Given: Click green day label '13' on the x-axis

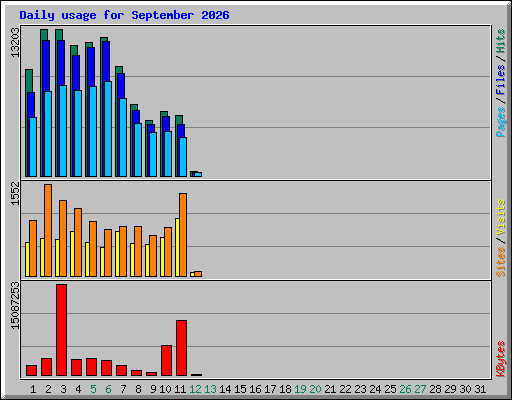Looking at the screenshot, I should (x=210, y=389).
